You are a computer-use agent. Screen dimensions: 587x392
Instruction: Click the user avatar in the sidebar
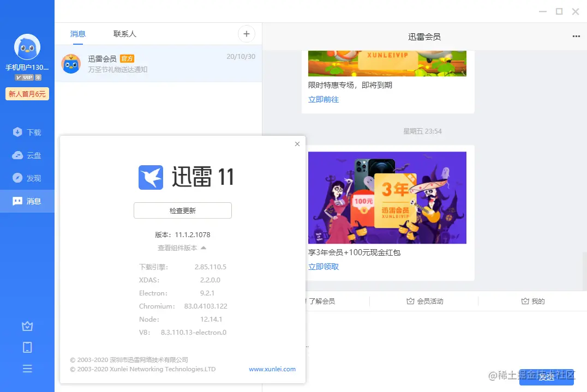pos(27,47)
